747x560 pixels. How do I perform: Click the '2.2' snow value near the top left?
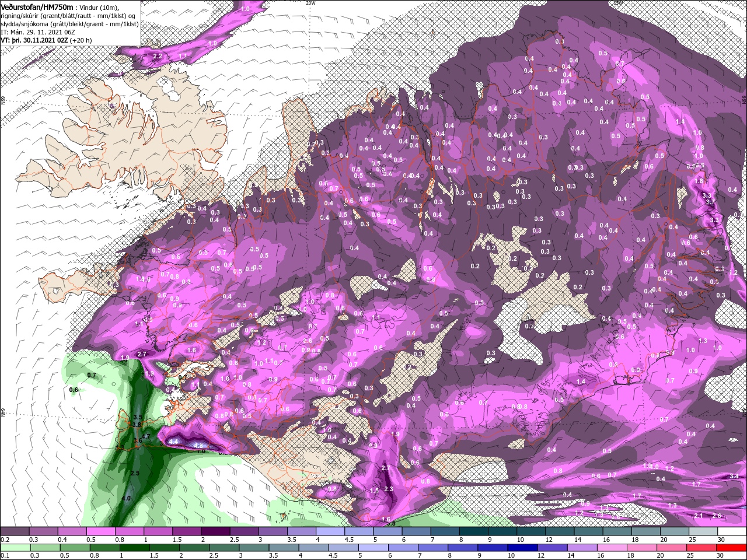click(157, 56)
